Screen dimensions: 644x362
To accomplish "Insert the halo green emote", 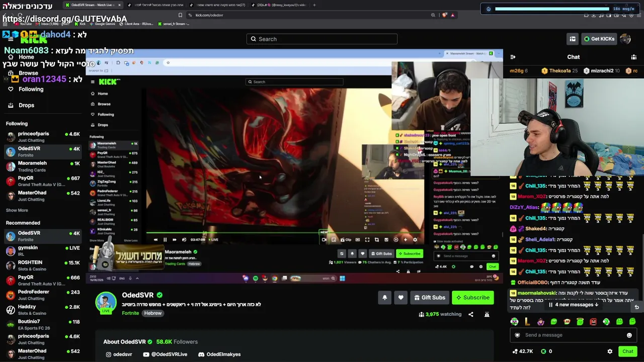I will (x=580, y=322).
